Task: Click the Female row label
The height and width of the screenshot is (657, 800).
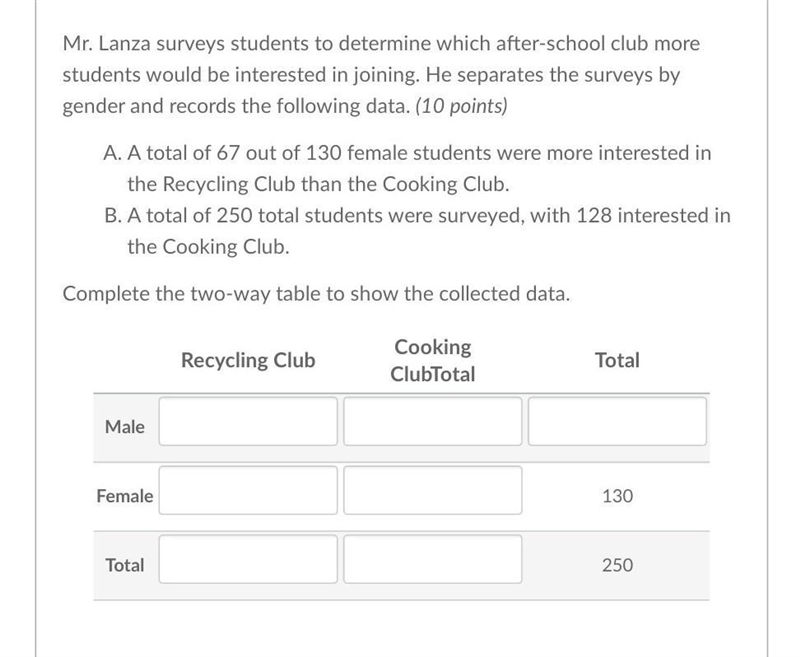Action: pyautogui.click(x=124, y=496)
